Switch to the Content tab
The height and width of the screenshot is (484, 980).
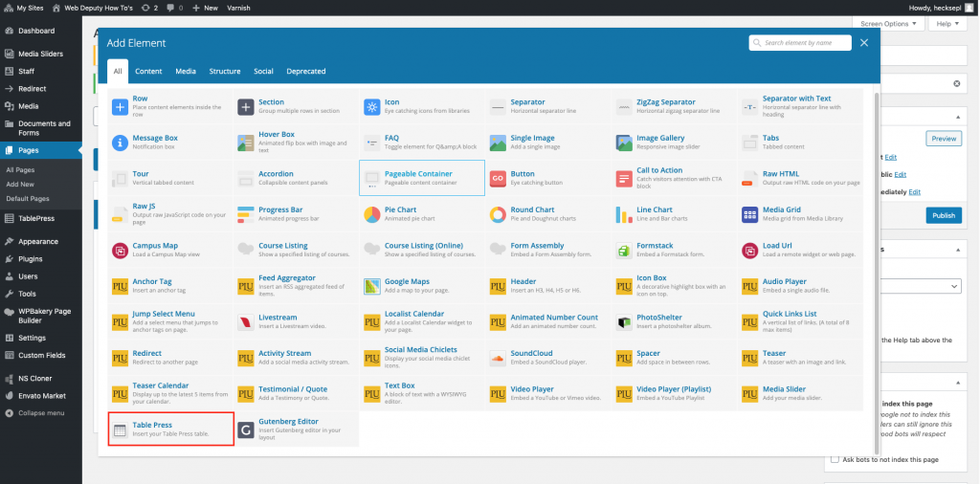tap(148, 71)
